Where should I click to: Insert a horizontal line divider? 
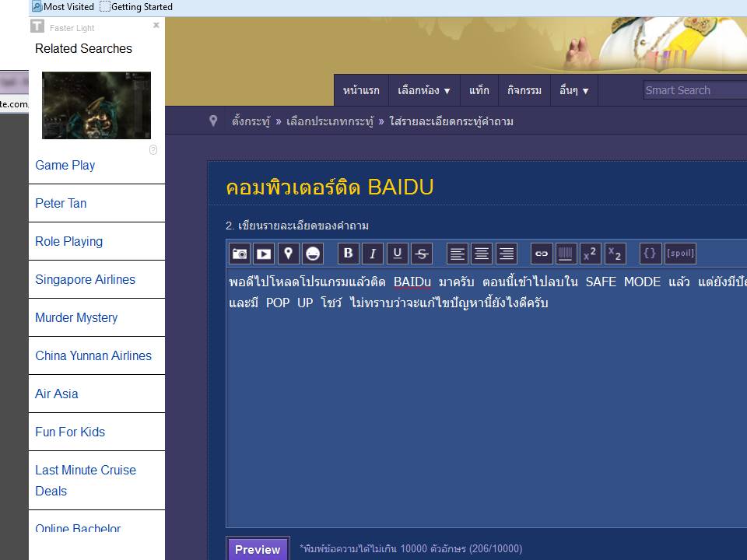click(x=566, y=254)
